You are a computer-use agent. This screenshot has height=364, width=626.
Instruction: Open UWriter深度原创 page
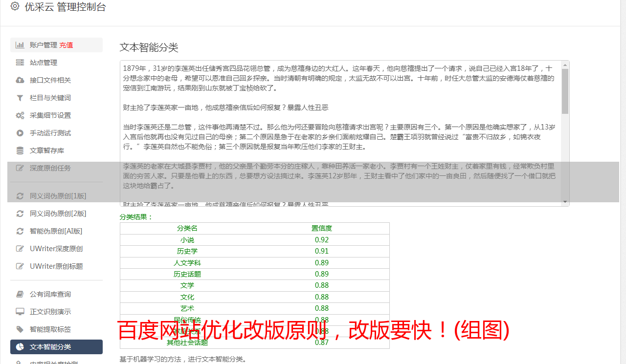(56, 249)
